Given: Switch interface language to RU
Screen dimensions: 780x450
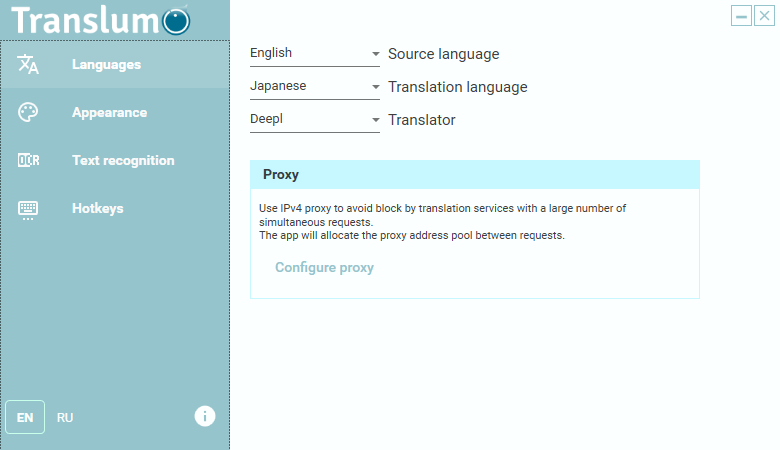Looking at the screenshot, I should coord(65,418).
